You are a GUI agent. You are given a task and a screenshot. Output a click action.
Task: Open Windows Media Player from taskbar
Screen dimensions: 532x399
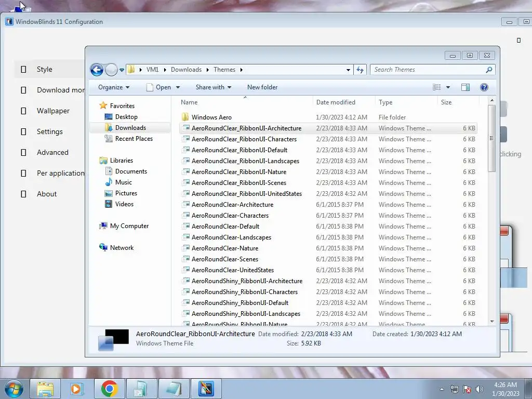pyautogui.click(x=76, y=389)
